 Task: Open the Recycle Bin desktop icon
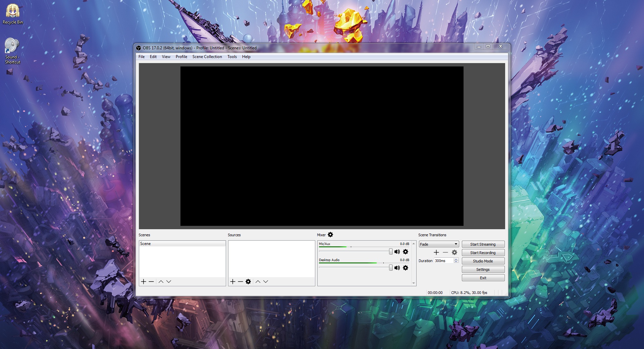click(x=13, y=14)
